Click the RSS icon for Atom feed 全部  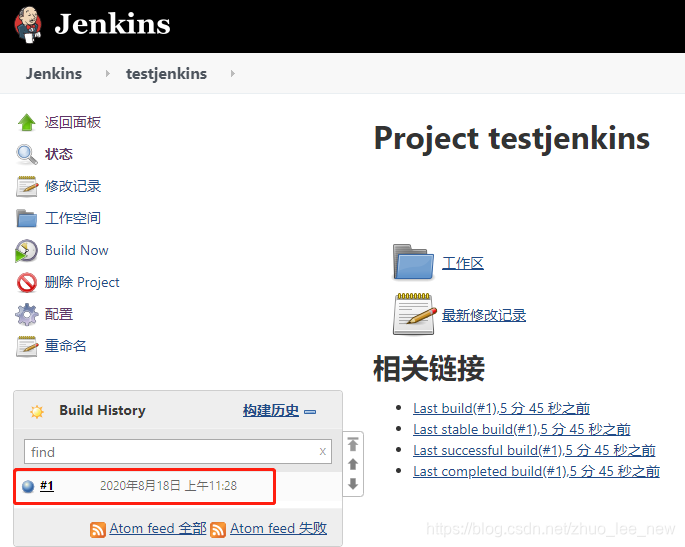click(x=98, y=530)
